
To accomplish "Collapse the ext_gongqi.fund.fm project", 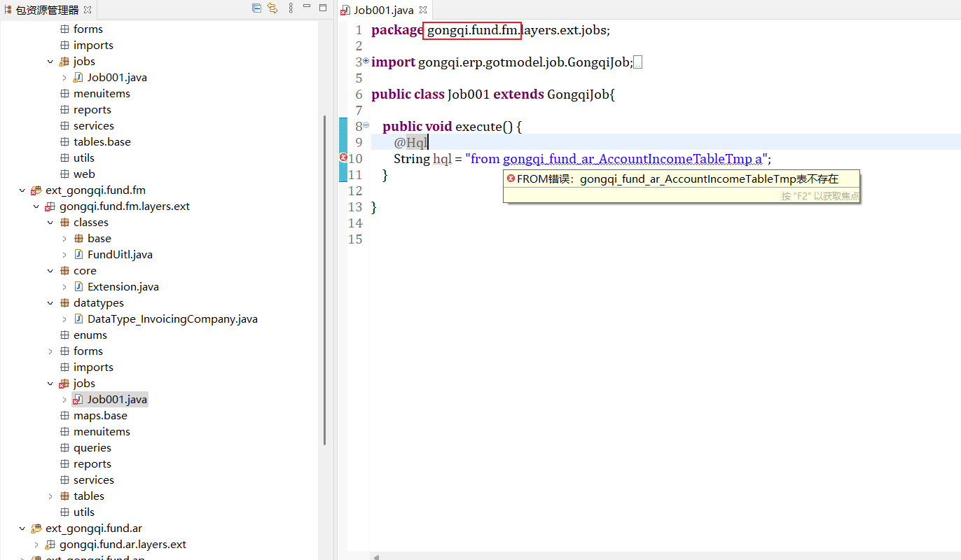I will point(22,190).
